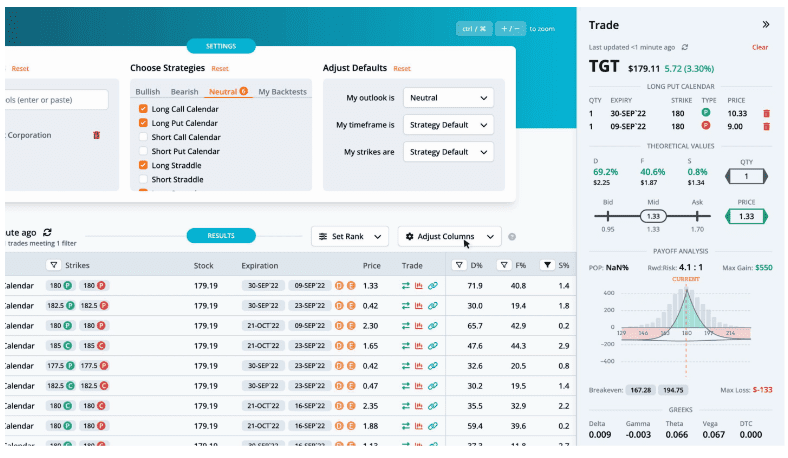
Task: Delete the 30-SEP'22 leg with trash icon
Action: [x=766, y=114]
